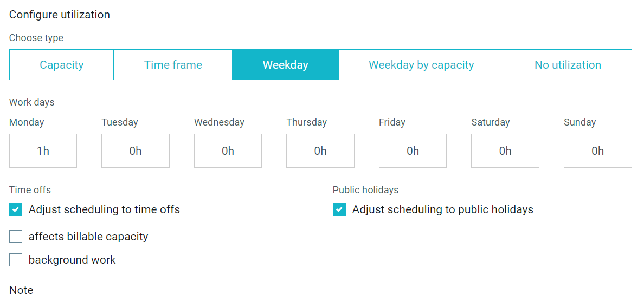
Task: Uncheck the Adjust scheduling to time offs checkbox
Action: (x=16, y=209)
